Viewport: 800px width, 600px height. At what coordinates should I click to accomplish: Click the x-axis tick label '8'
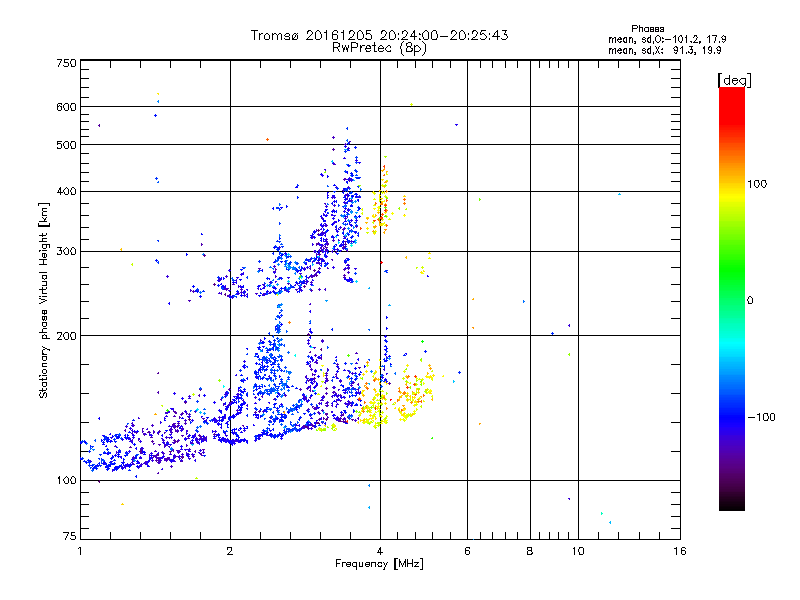530,551
